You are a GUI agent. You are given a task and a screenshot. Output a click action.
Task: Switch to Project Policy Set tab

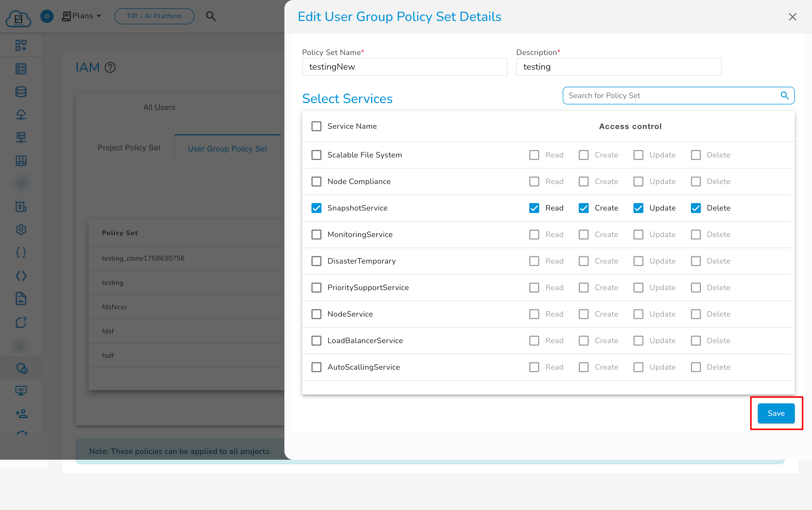(x=129, y=148)
